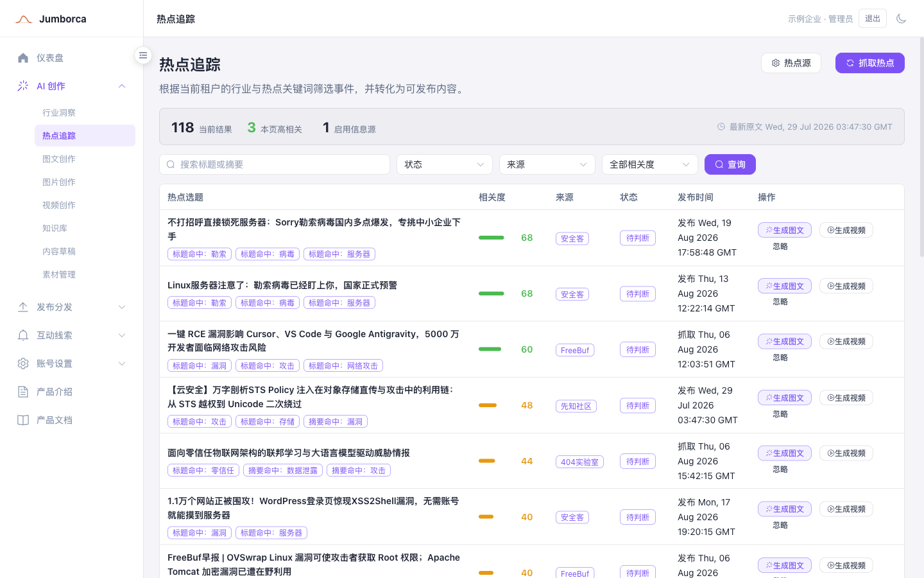Open the 全部相关度 dropdown

tap(650, 164)
